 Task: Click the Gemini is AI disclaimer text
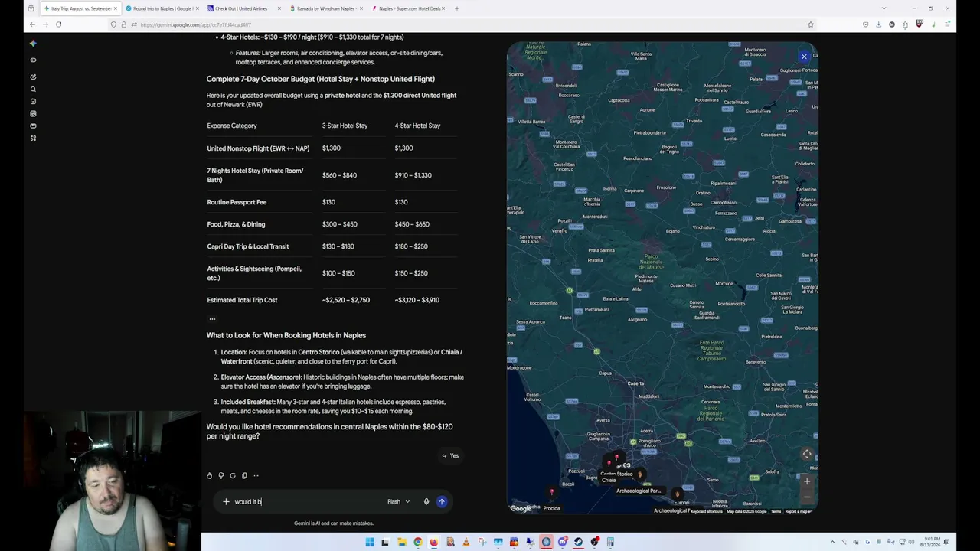click(x=334, y=523)
